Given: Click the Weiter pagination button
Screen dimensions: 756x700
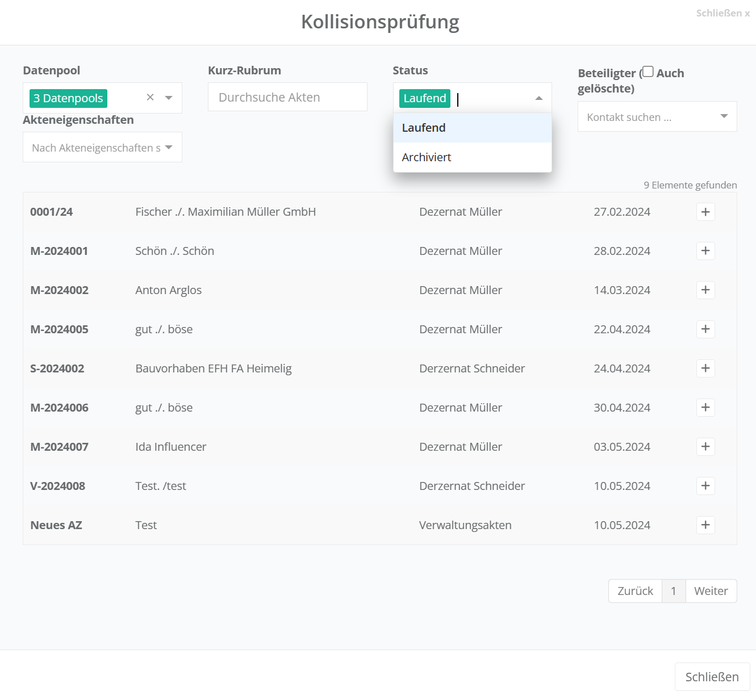Looking at the screenshot, I should (711, 591).
